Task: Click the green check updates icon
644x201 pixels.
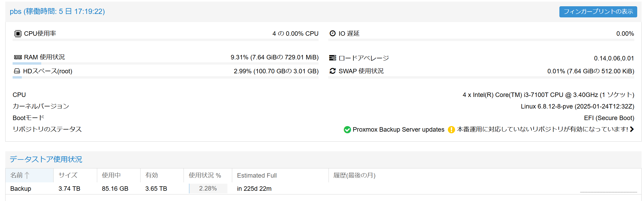Action: [x=347, y=130]
